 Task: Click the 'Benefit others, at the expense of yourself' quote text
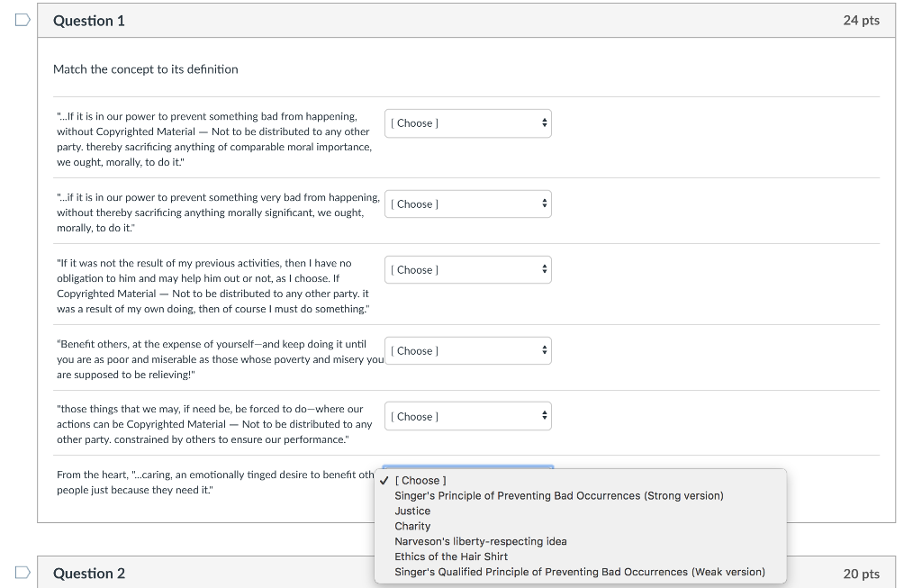pyautogui.click(x=220, y=359)
